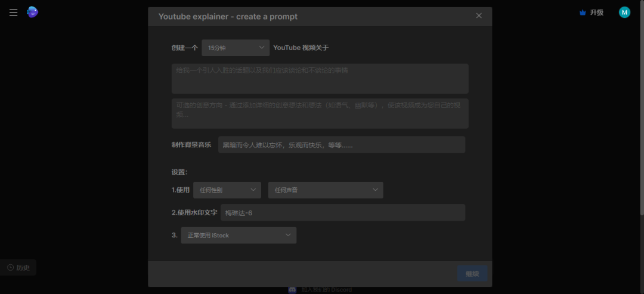Follow the 加入我们的 Discord link
This screenshot has height=294, width=644.
point(326,289)
